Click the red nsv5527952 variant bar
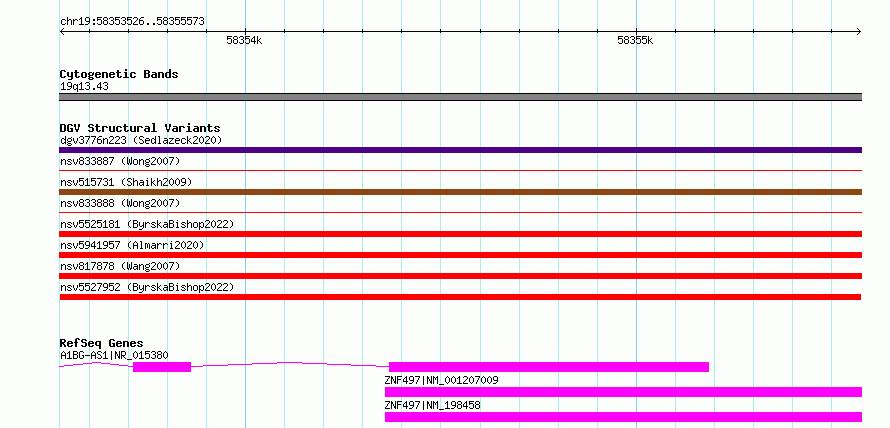890x428 pixels. [460, 297]
